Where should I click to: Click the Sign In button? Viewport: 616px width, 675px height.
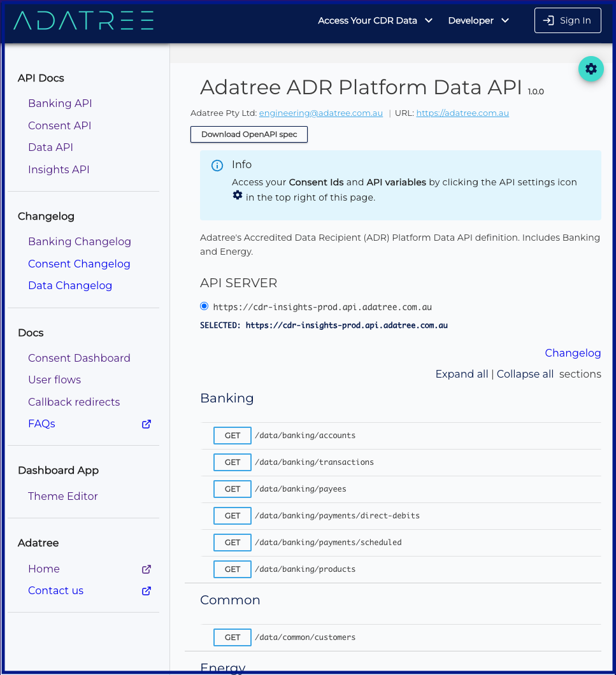coord(568,20)
